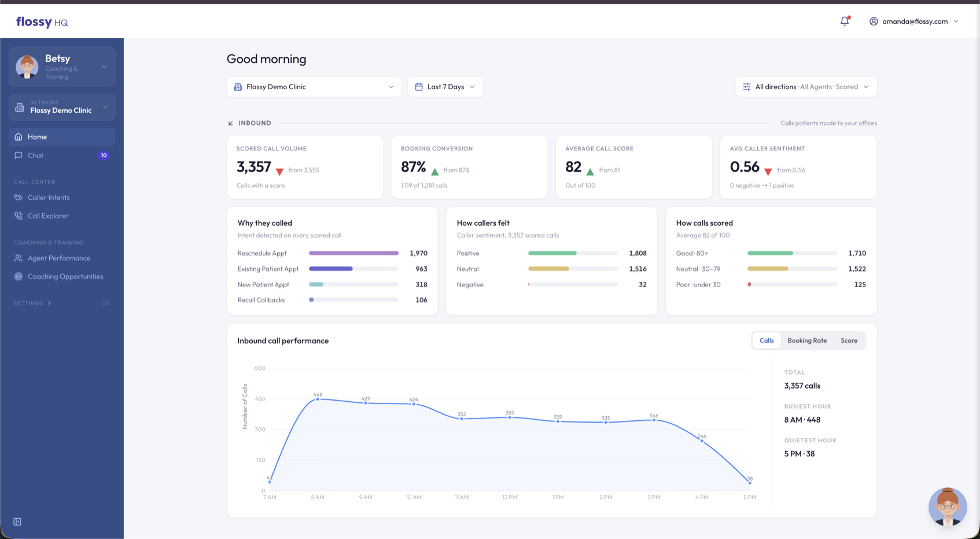The width and height of the screenshot is (980, 539).
Task: Open the Network Flossy Demo Clinic dropdown
Action: tap(62, 107)
